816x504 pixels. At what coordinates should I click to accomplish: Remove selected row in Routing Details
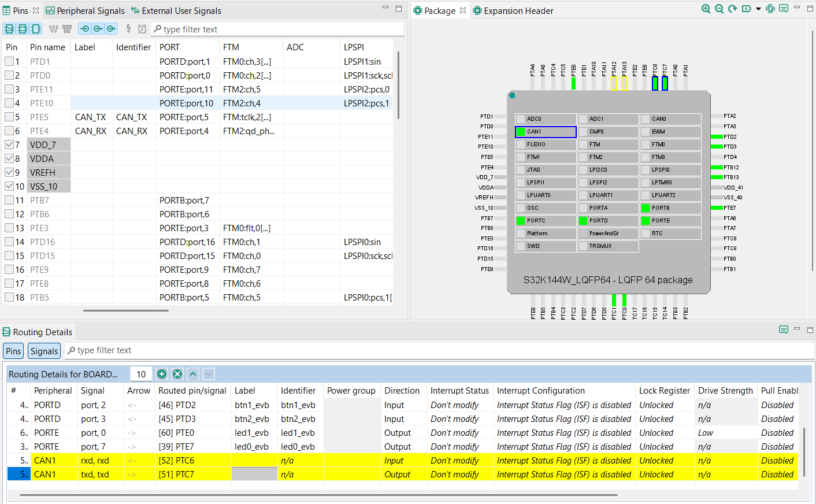point(177,374)
